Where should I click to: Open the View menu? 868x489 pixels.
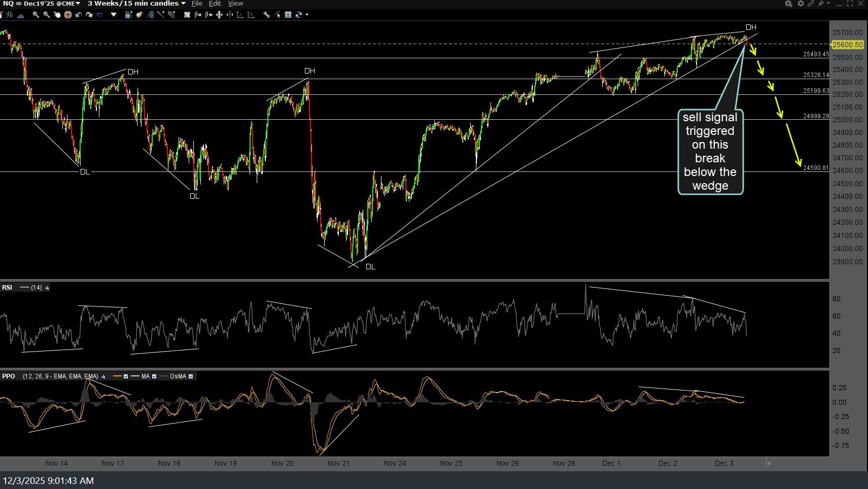coord(235,4)
